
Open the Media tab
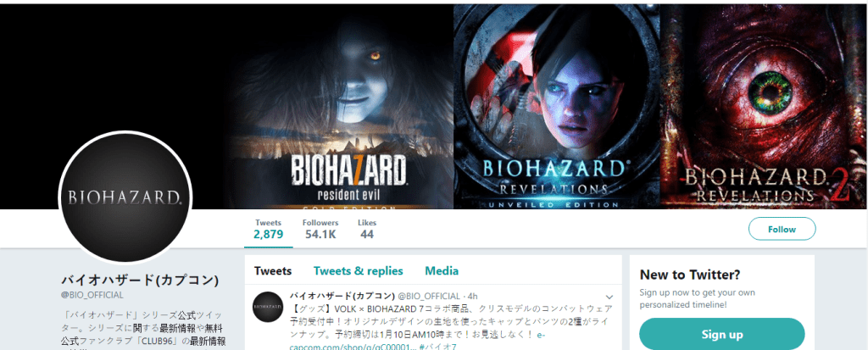click(x=442, y=271)
